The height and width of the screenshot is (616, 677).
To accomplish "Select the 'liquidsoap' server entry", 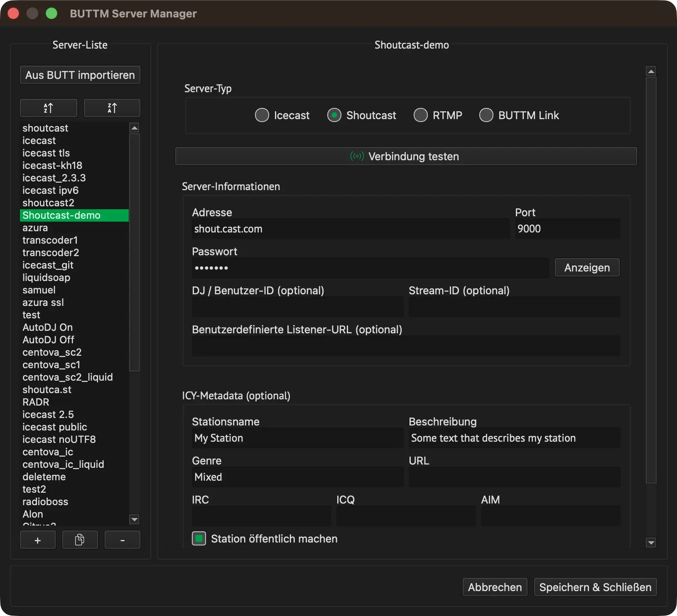I will [74, 278].
